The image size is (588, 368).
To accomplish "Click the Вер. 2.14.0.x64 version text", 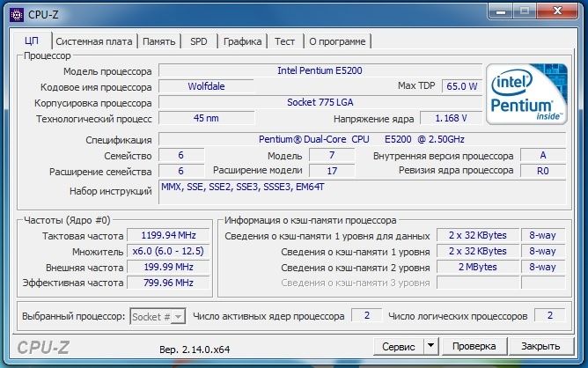I will [195, 350].
